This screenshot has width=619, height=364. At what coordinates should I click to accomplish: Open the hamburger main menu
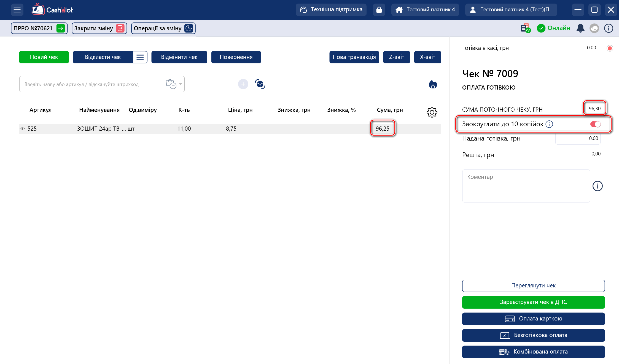tap(17, 10)
